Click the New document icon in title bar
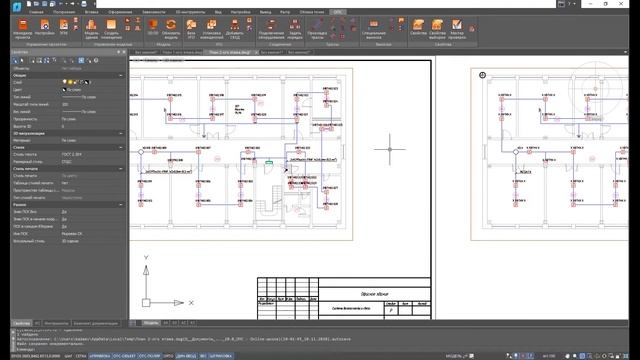The height and width of the screenshot is (360, 640). (29, 4)
